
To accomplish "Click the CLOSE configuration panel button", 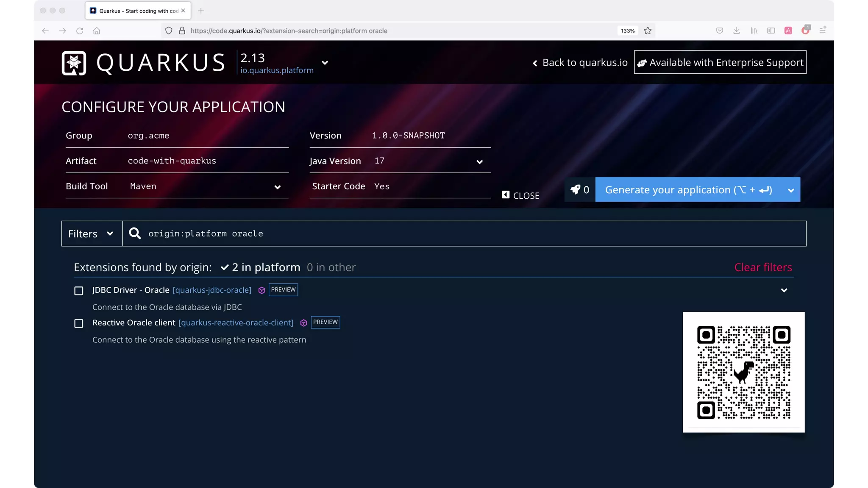I will [520, 195].
